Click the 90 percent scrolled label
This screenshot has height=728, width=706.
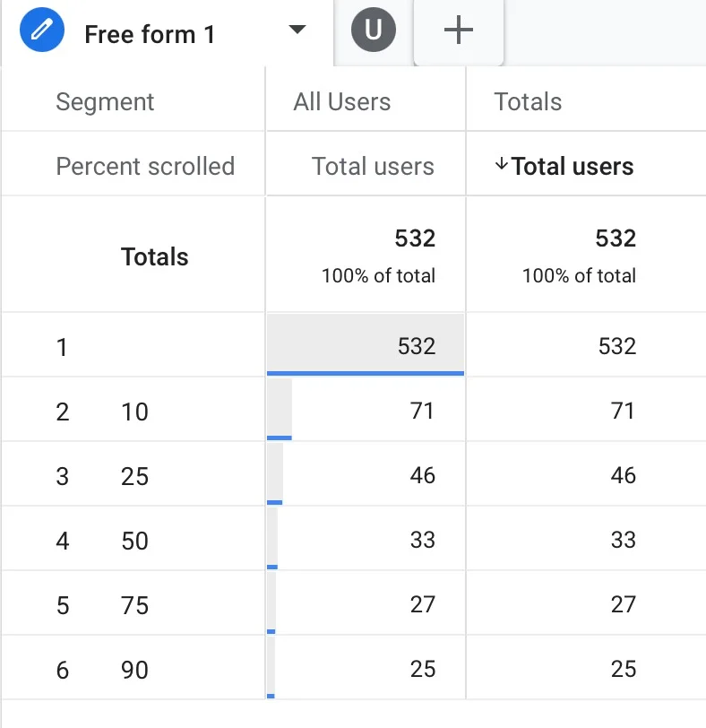click(134, 669)
